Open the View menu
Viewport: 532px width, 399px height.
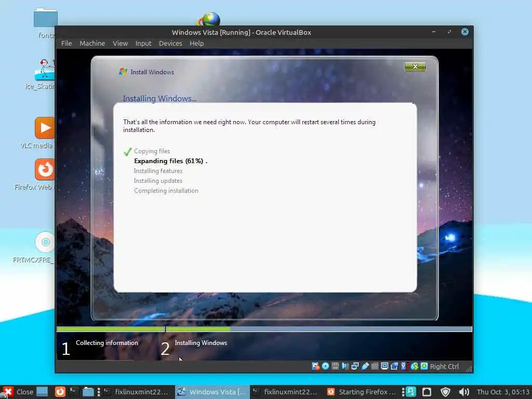click(x=120, y=44)
